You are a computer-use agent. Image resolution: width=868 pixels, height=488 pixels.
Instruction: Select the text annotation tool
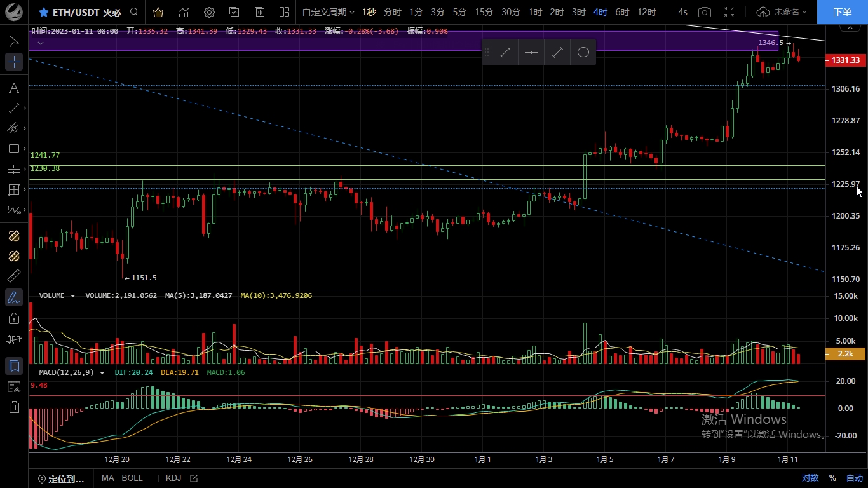[x=13, y=88]
